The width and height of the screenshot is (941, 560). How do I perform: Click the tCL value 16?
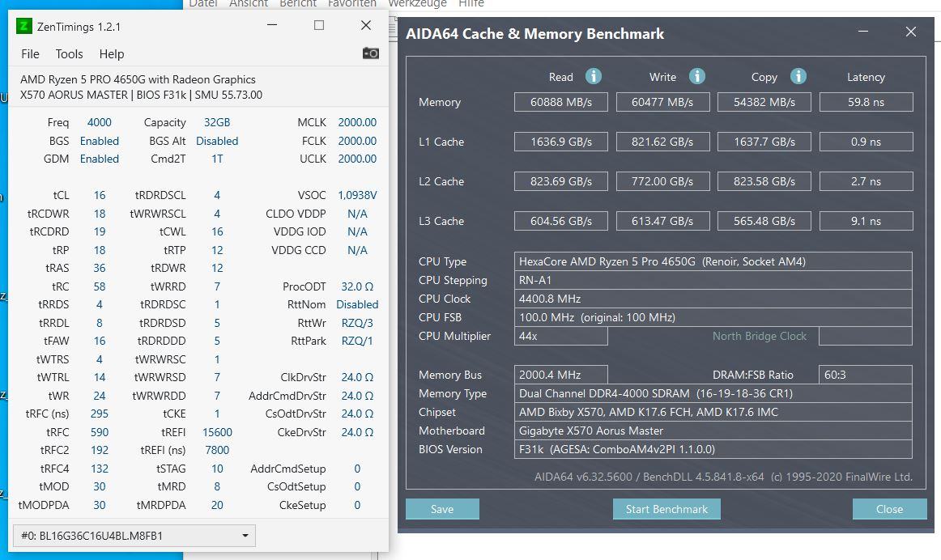99,196
